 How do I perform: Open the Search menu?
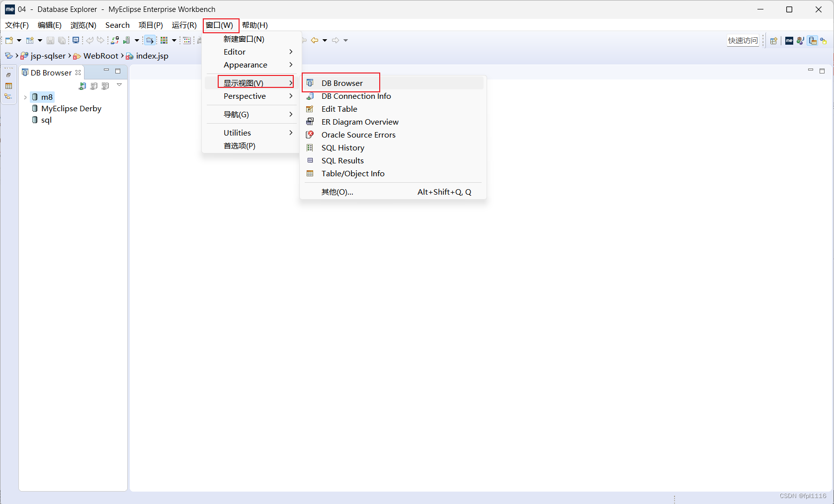tap(117, 25)
